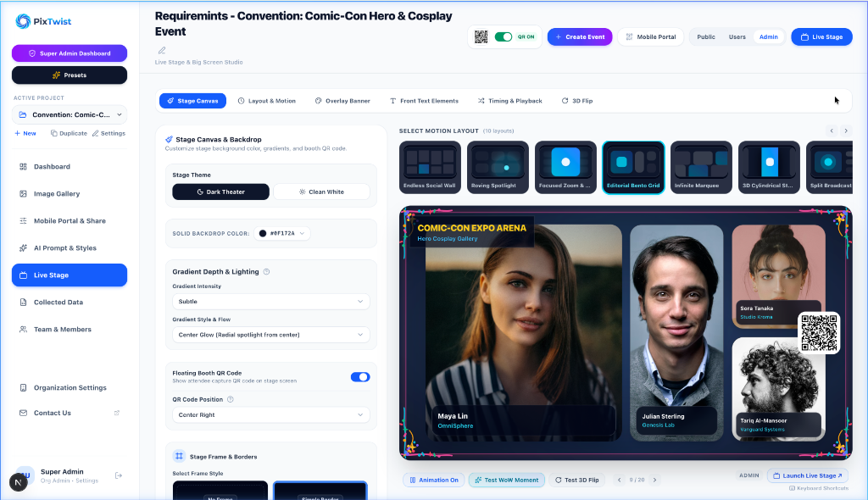Click Test 3D Flip button

[x=576, y=480]
